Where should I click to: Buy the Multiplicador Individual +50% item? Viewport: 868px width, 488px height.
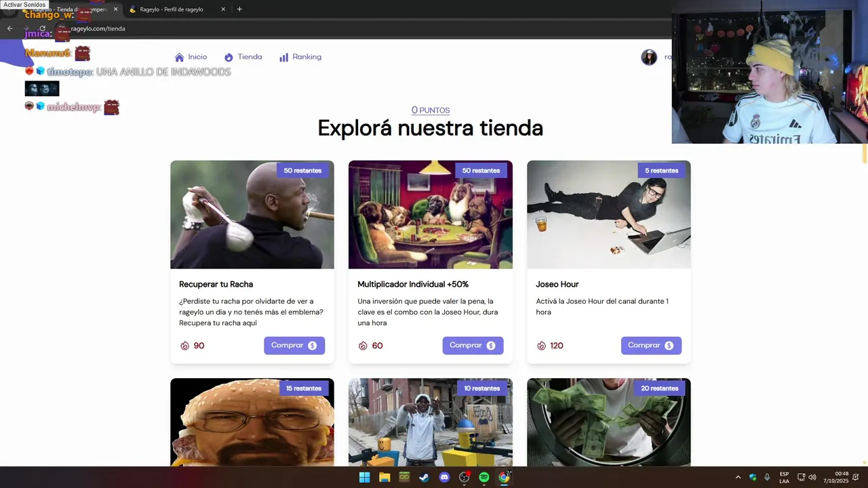[473, 346]
